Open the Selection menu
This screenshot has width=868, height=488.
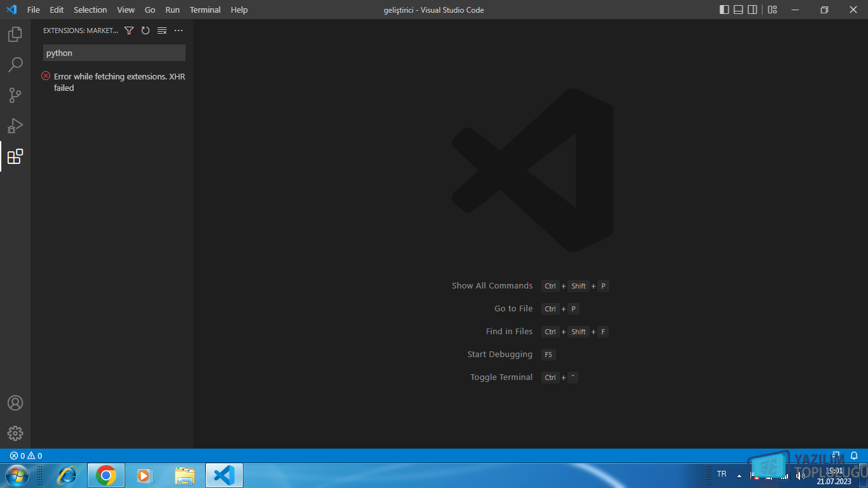click(x=90, y=10)
